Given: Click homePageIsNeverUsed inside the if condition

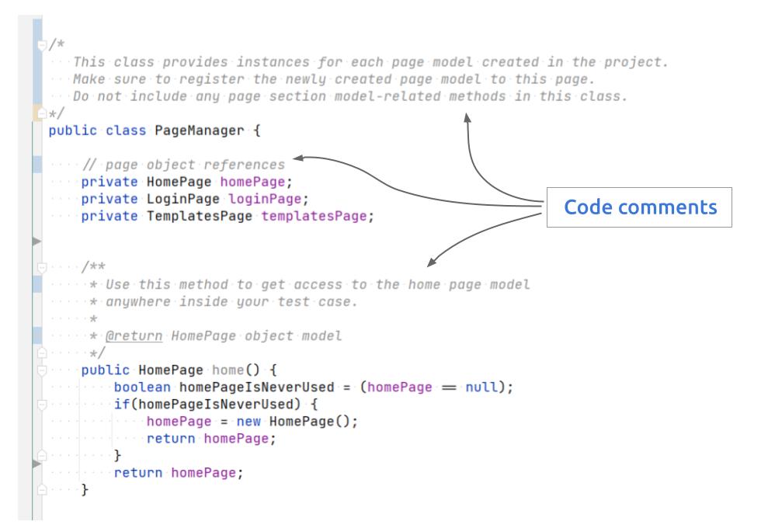Looking at the screenshot, I should click(216, 405).
